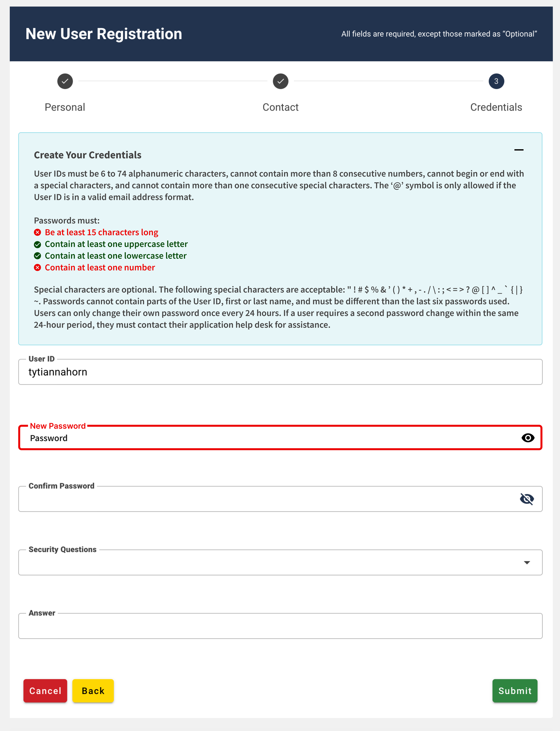560x731 pixels.
Task: Click green check icon beside uppercase letter rule
Action: click(38, 244)
